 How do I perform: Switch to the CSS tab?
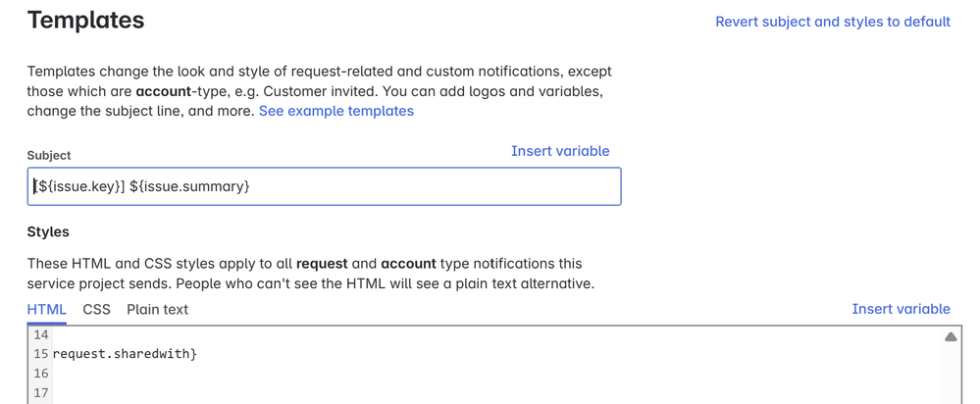(x=96, y=310)
